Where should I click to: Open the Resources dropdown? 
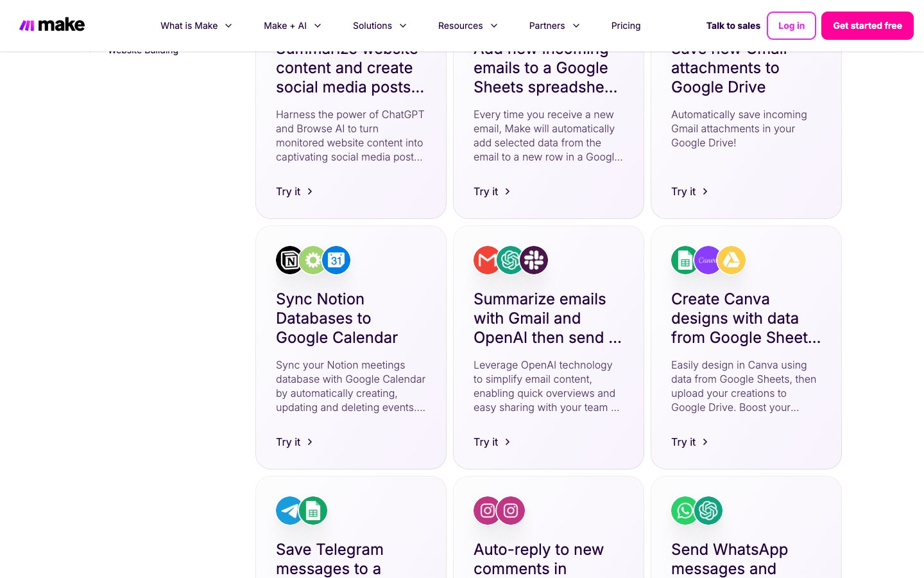(x=467, y=26)
